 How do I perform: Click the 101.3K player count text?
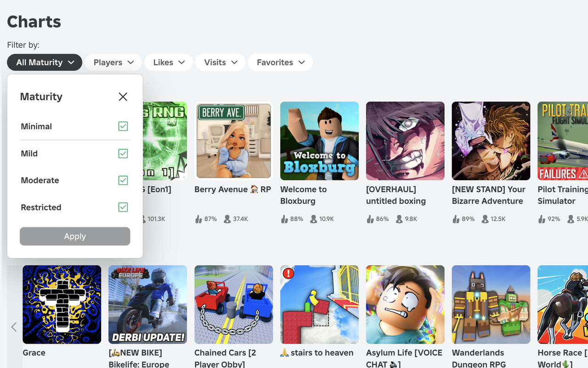click(156, 219)
